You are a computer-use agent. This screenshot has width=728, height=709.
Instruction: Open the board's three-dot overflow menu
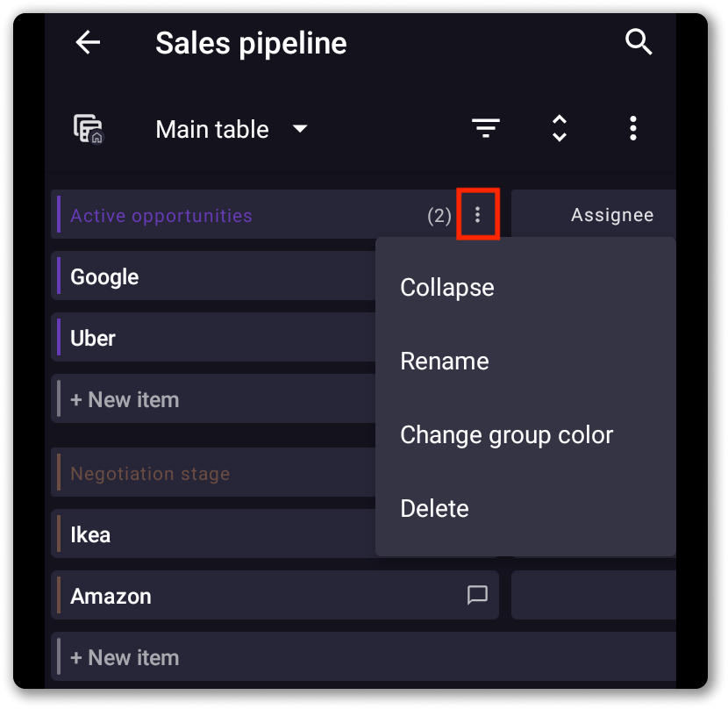[x=632, y=129]
